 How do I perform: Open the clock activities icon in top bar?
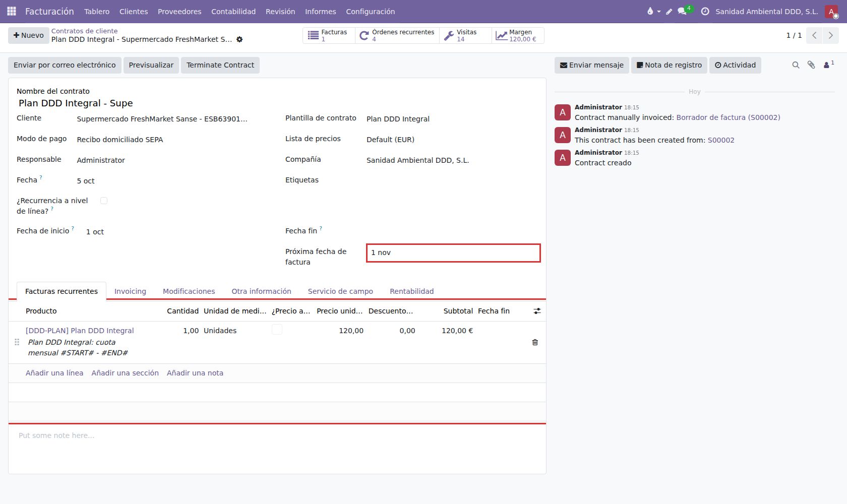click(705, 11)
